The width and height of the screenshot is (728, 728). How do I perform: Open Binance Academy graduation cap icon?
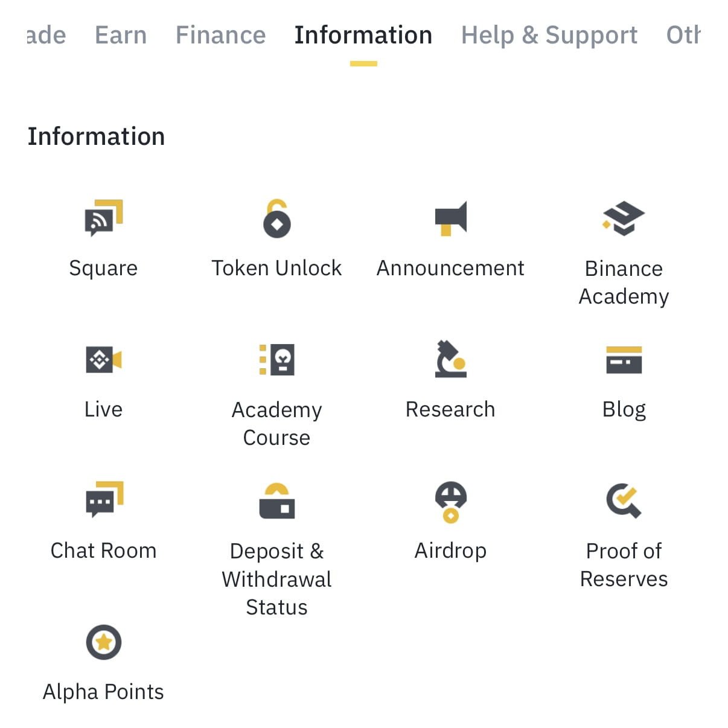[x=624, y=219]
